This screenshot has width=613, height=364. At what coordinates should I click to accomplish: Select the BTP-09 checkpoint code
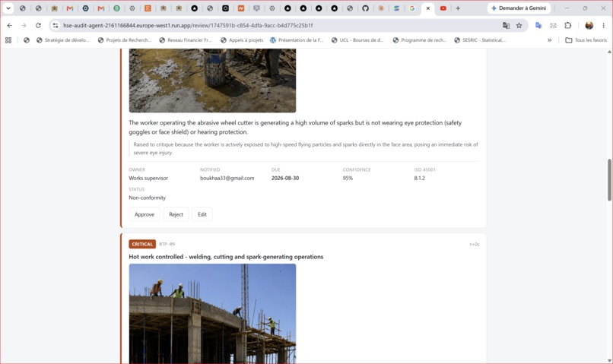coord(167,244)
